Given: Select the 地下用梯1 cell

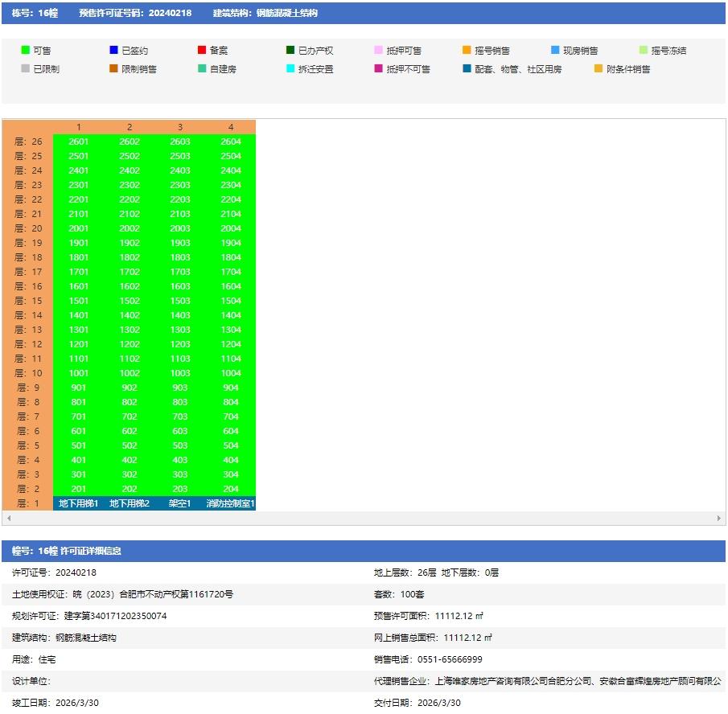Looking at the screenshot, I should click(79, 503).
